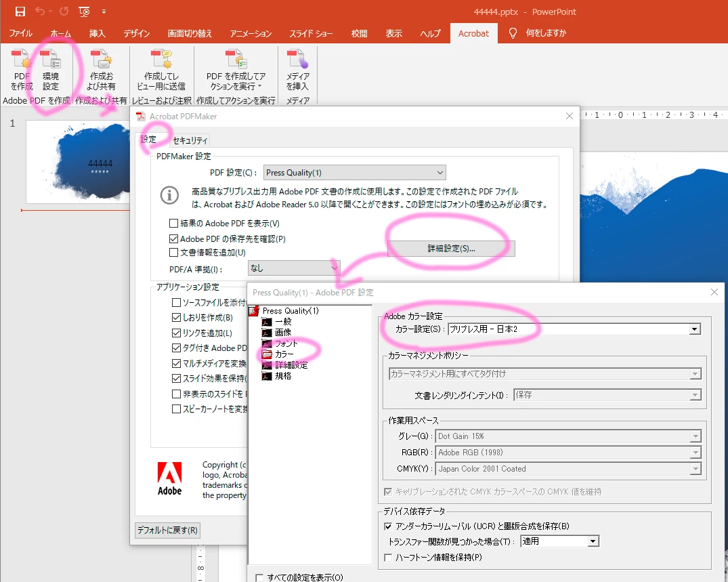Screen dimensions: 728x582
Task: Toggle しおりを作成 checkbox
Action: (177, 318)
